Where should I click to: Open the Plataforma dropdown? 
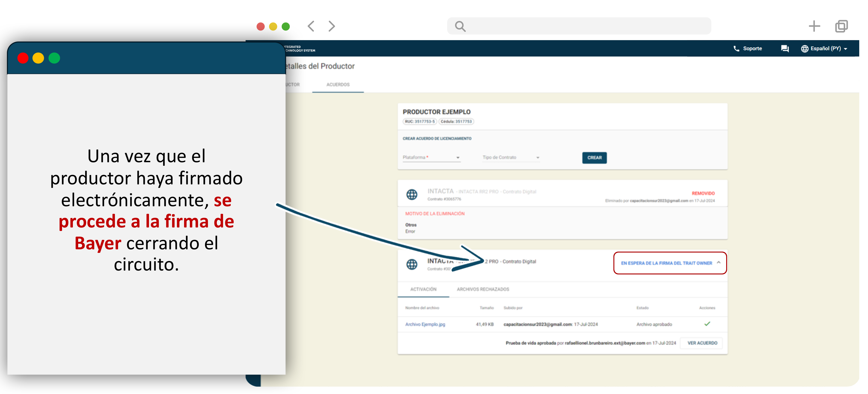431,158
